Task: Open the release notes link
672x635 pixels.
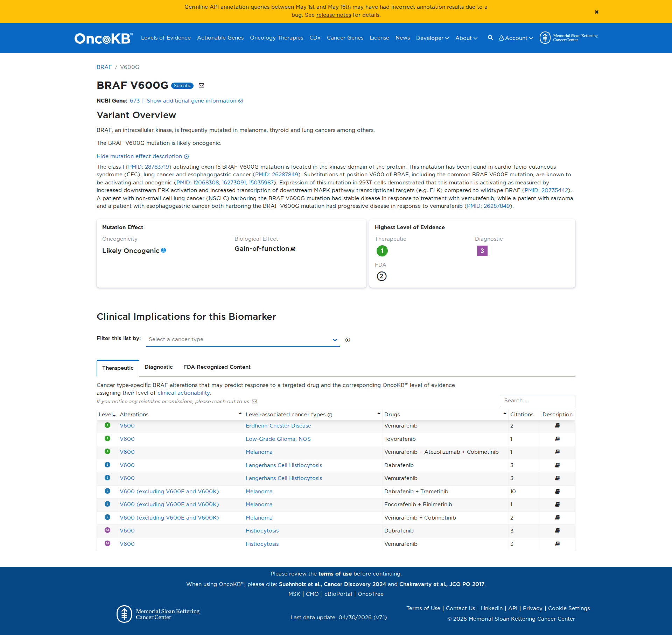Action: pyautogui.click(x=334, y=15)
